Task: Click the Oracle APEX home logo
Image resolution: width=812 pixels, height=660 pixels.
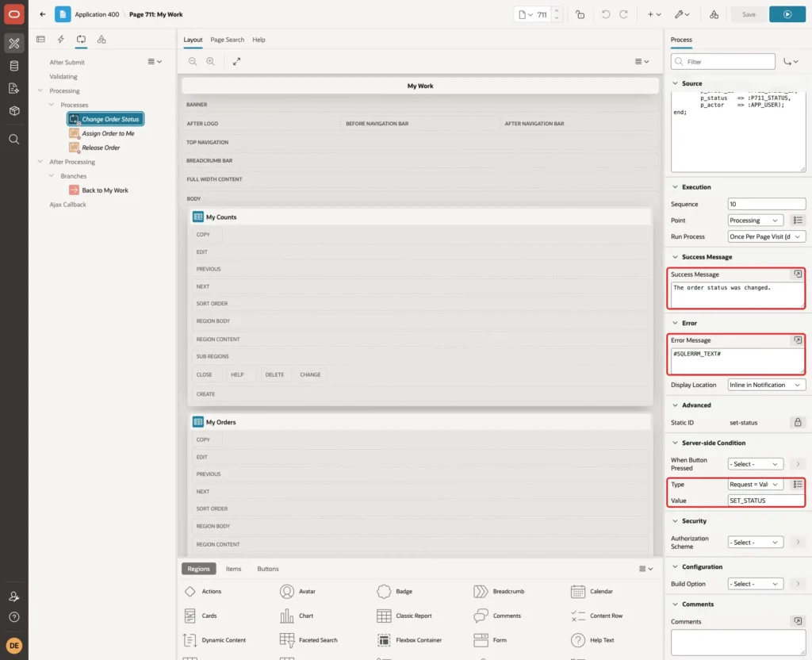Action: pos(14,14)
